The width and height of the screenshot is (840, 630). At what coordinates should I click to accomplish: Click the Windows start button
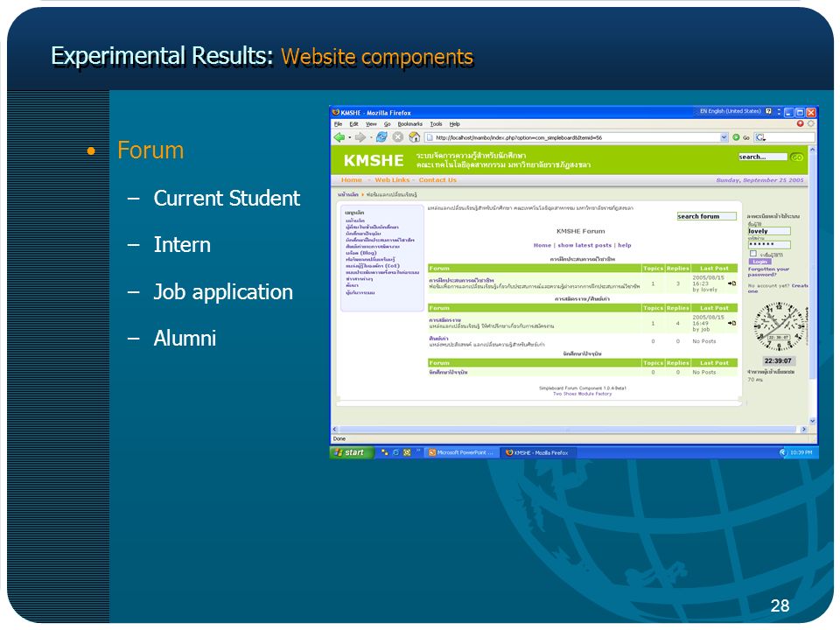[352, 452]
